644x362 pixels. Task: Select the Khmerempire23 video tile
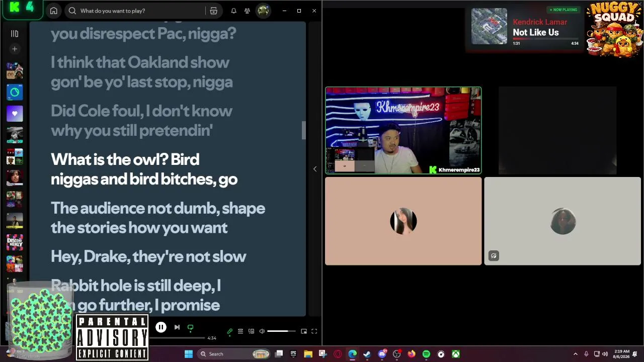(404, 131)
